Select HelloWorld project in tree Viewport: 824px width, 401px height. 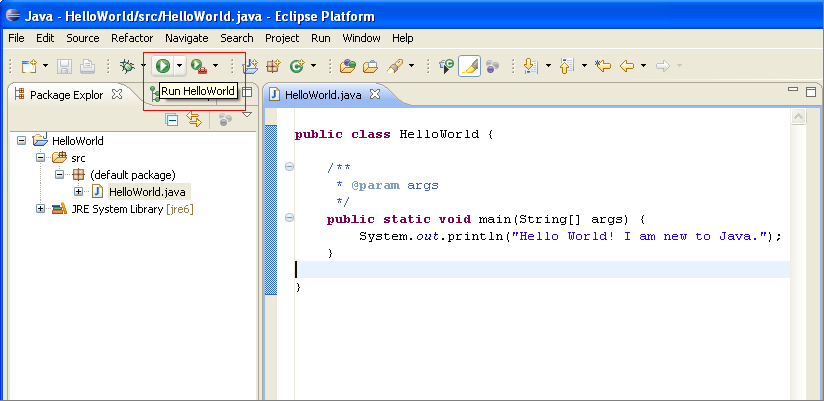(78, 141)
